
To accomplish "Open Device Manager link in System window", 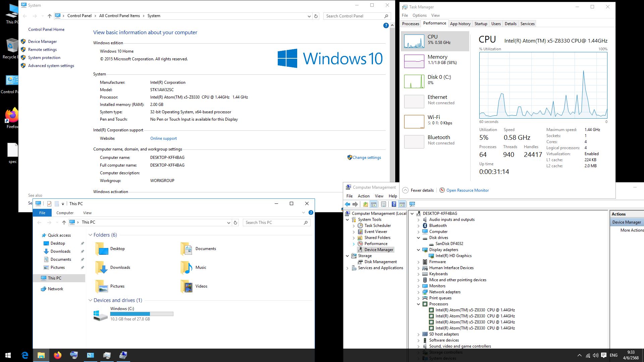I will click(x=42, y=42).
